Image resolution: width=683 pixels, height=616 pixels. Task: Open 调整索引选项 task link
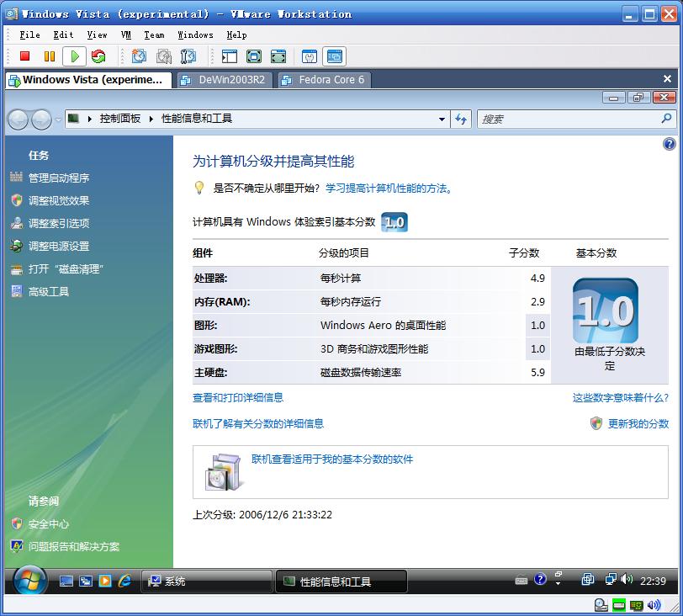[x=59, y=223]
